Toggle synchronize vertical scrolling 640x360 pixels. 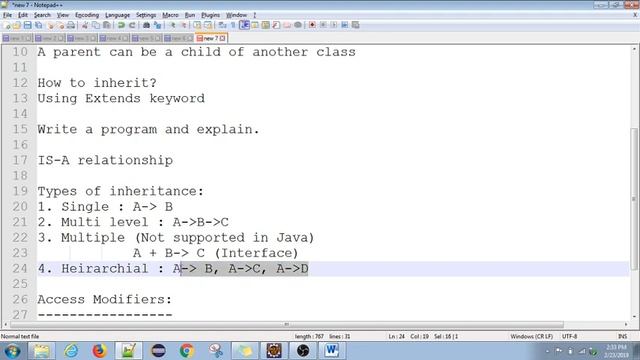point(197,25)
